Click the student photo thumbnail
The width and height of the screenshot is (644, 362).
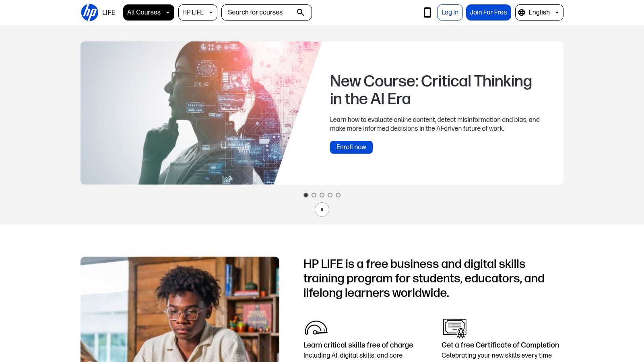point(180,309)
